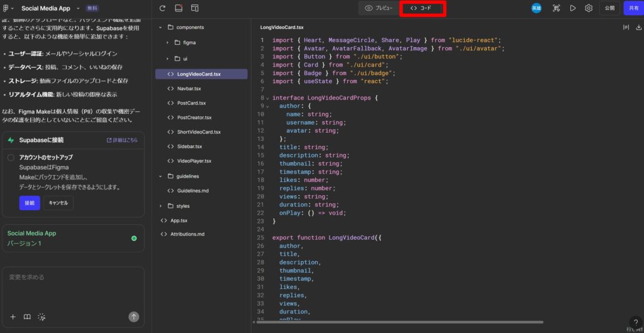Switch to the コード tab
This screenshot has height=333, width=644.
coord(421,8)
